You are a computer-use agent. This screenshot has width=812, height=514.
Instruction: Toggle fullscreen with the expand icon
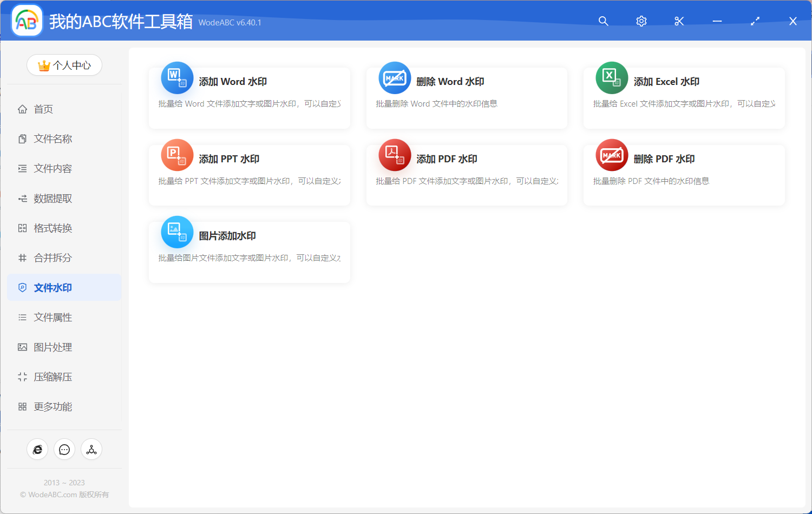755,21
